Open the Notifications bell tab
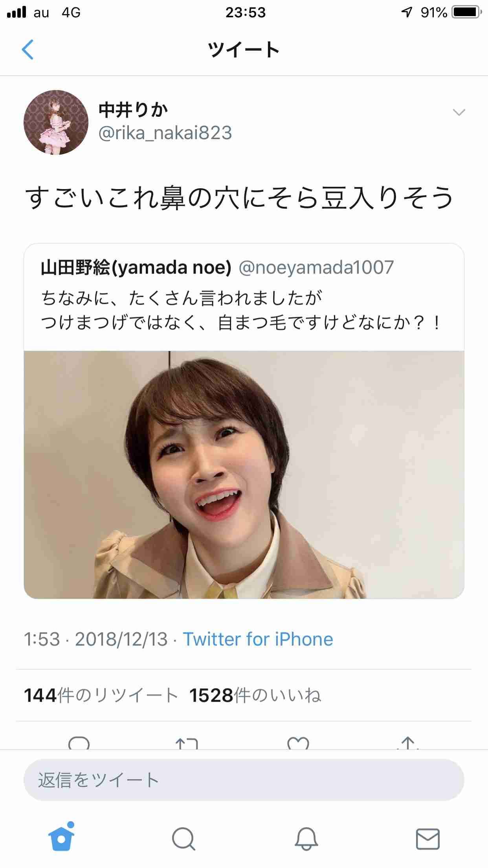Screen dimensions: 488x868 [306, 839]
